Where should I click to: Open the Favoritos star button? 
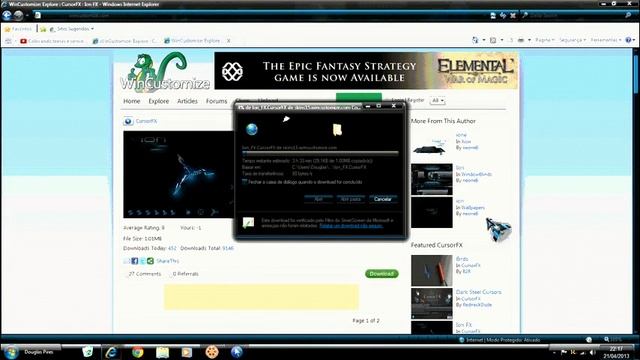point(18,29)
